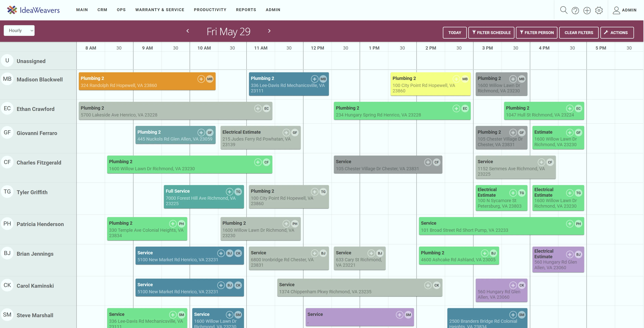Click plus icon on 1374 Chippenham Pkwy service
Image resolution: width=644 pixels, height=328 pixels.
(428, 285)
